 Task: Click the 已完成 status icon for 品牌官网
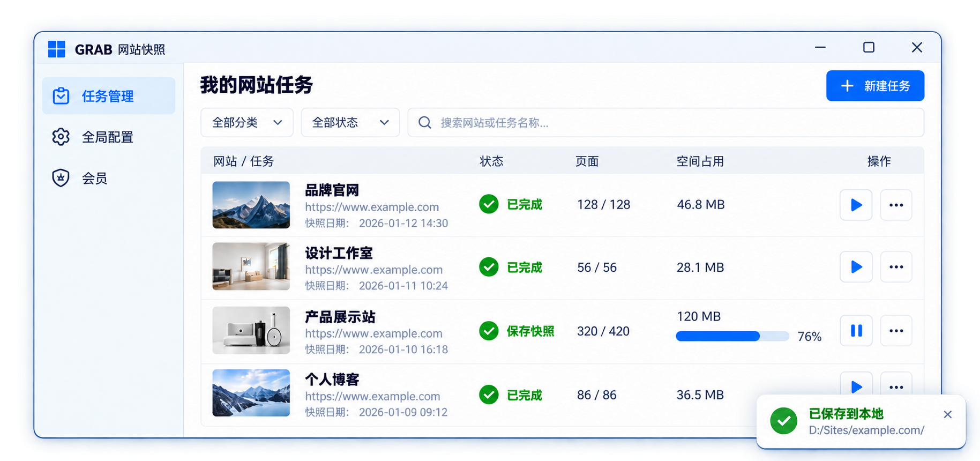[x=489, y=204]
